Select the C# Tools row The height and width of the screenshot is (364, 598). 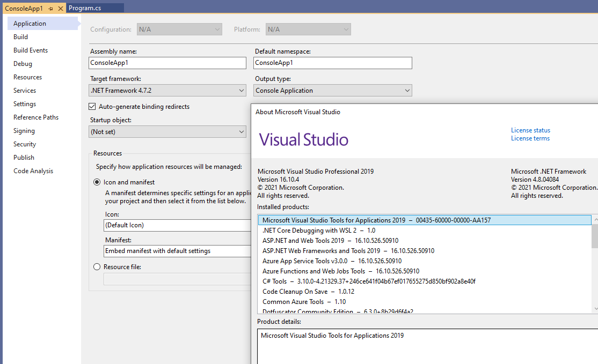click(x=425, y=281)
